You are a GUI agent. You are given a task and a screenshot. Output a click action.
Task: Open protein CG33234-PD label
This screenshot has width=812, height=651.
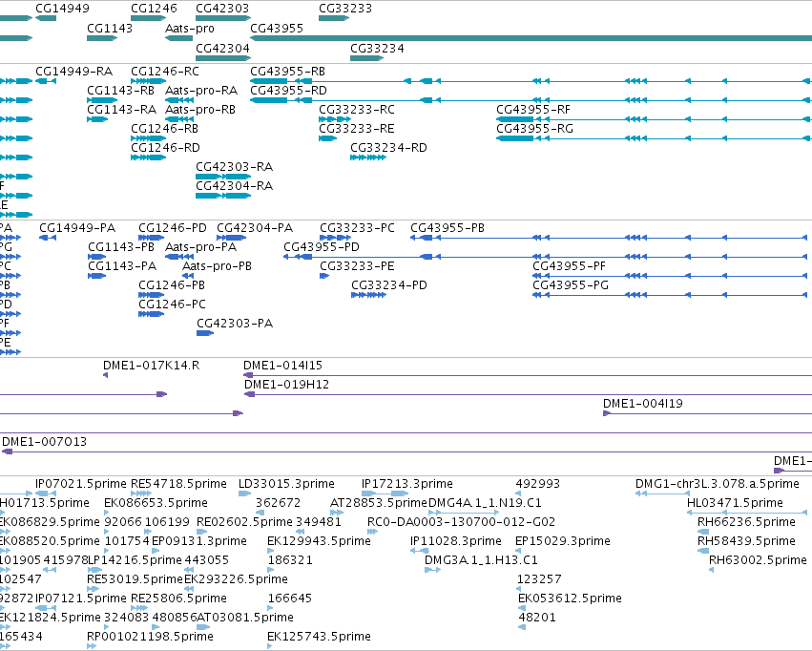389,285
